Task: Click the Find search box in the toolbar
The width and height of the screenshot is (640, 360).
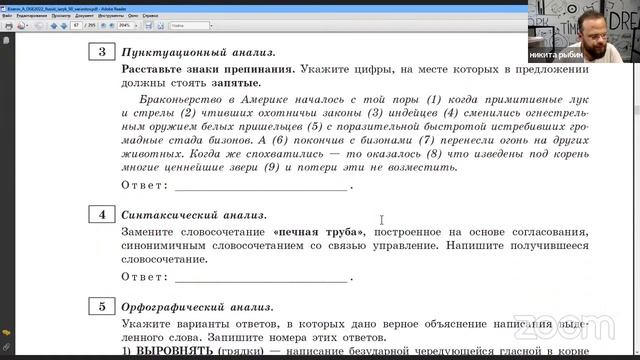Action: pos(189,25)
